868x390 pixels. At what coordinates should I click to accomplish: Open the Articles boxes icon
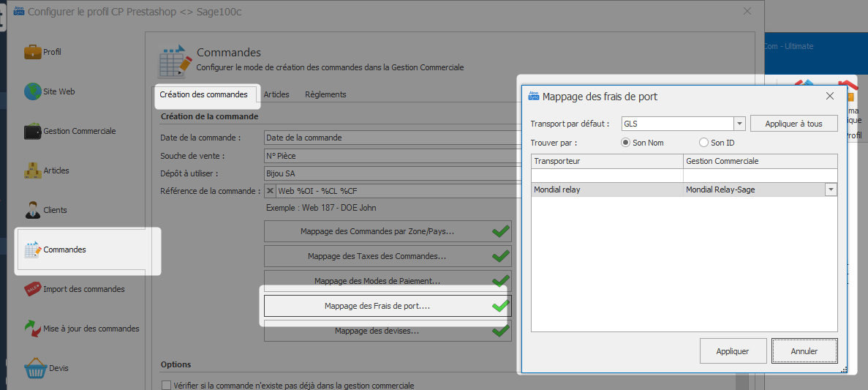tap(33, 170)
